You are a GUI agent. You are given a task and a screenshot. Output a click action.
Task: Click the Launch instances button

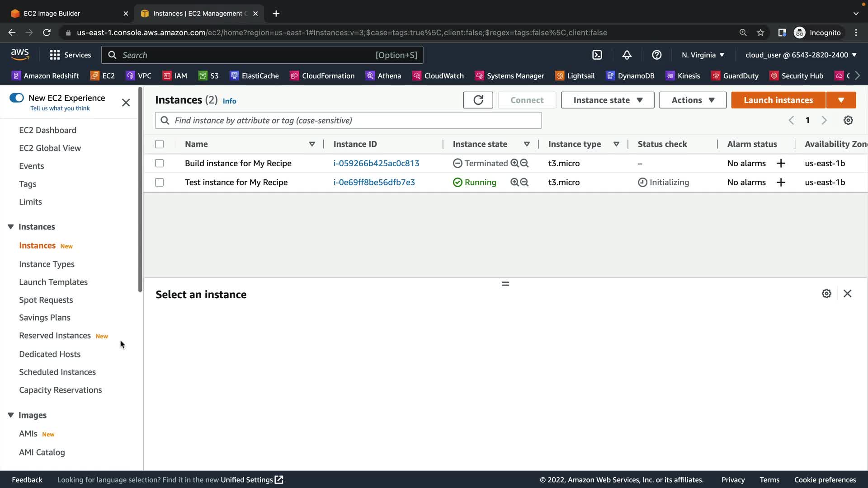tap(778, 100)
